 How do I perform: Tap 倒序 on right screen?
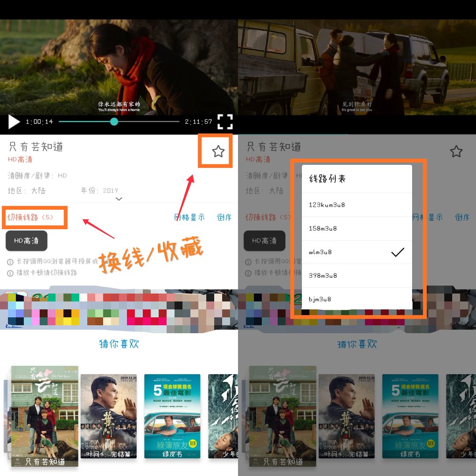click(462, 217)
